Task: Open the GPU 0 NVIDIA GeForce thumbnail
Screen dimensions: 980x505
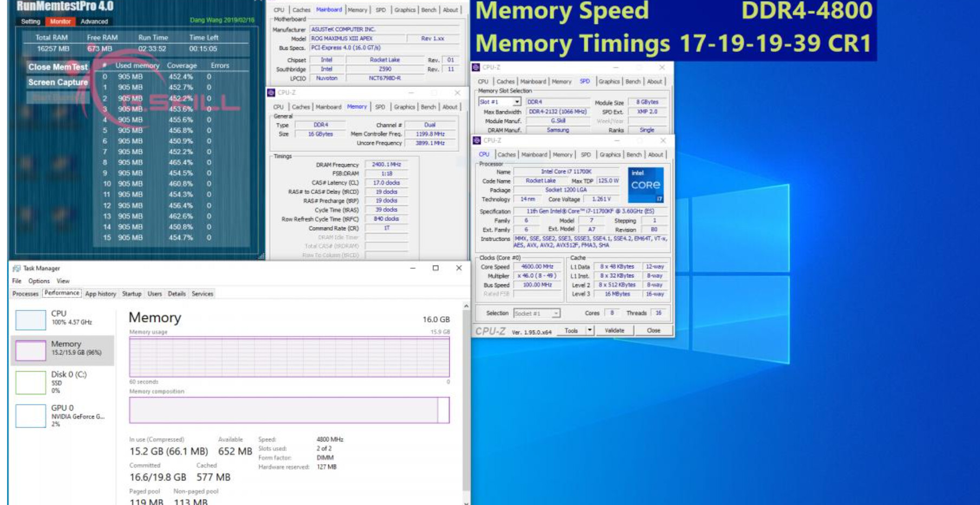Action: click(30, 416)
